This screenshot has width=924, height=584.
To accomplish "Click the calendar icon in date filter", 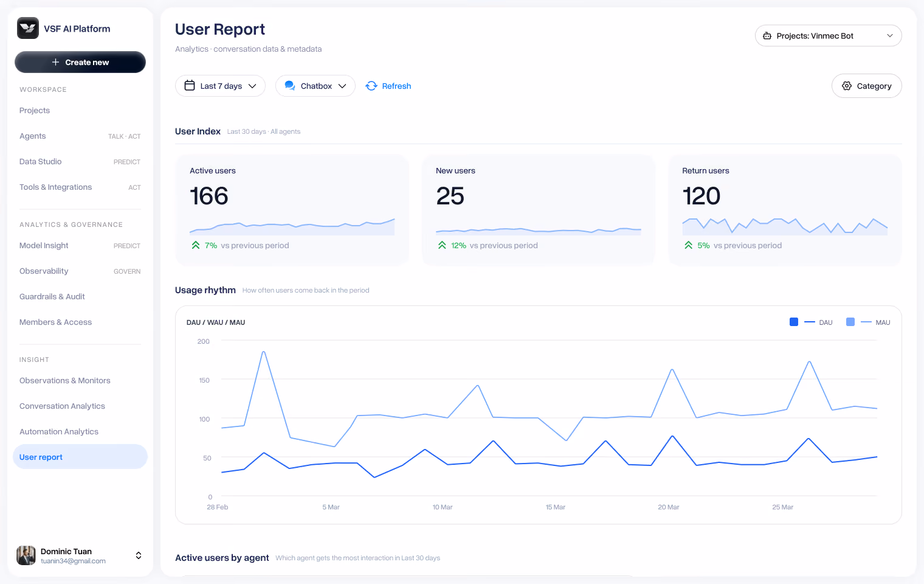I will pos(190,86).
